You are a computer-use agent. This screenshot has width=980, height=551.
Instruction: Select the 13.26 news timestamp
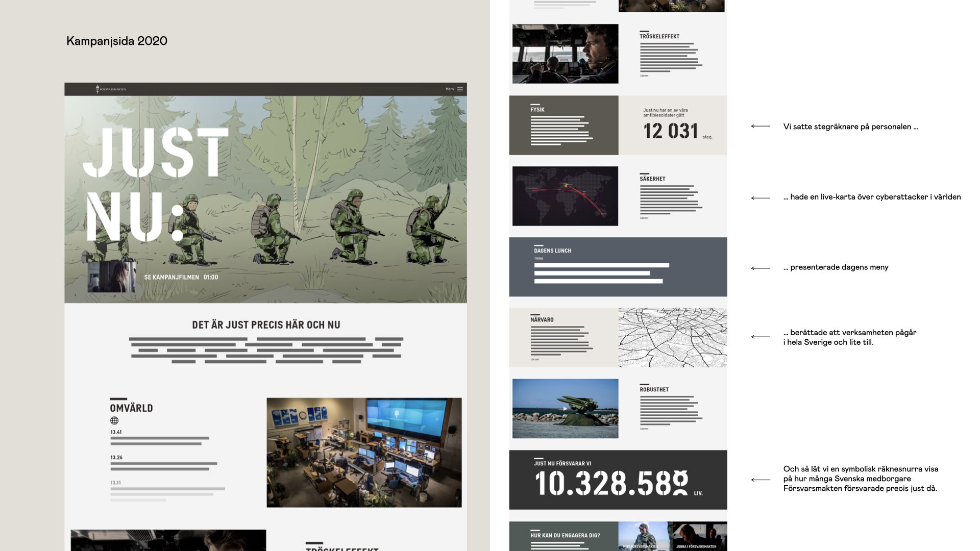tap(116, 458)
